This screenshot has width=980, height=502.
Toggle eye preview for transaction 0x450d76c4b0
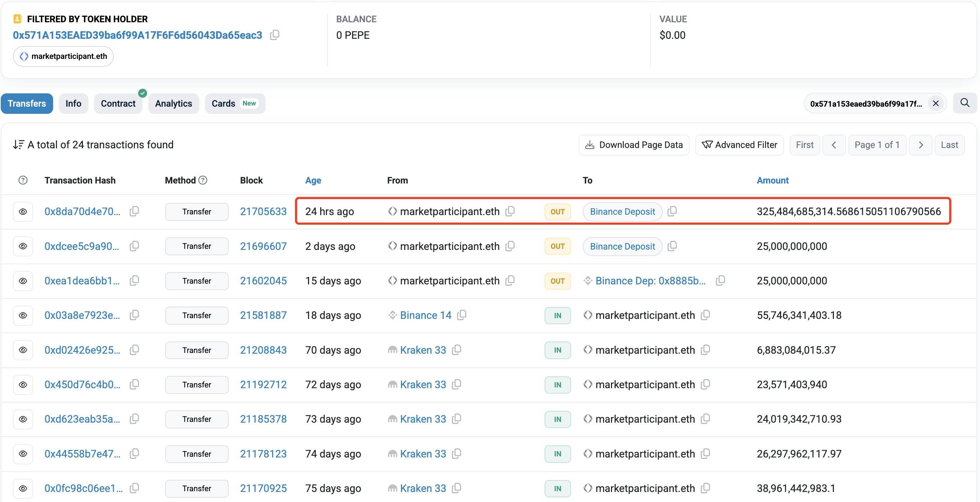point(23,385)
